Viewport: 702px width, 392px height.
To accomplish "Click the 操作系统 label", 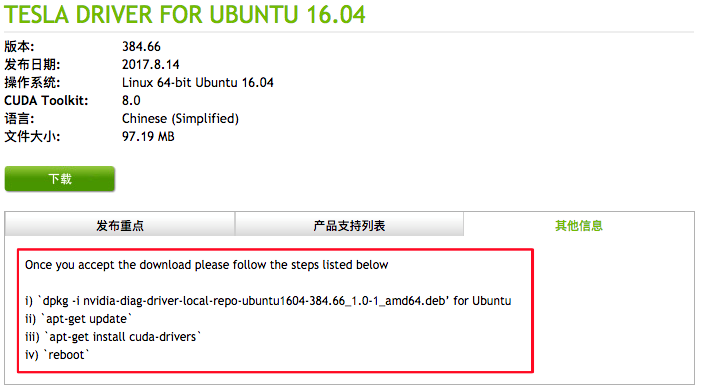I will click(32, 82).
